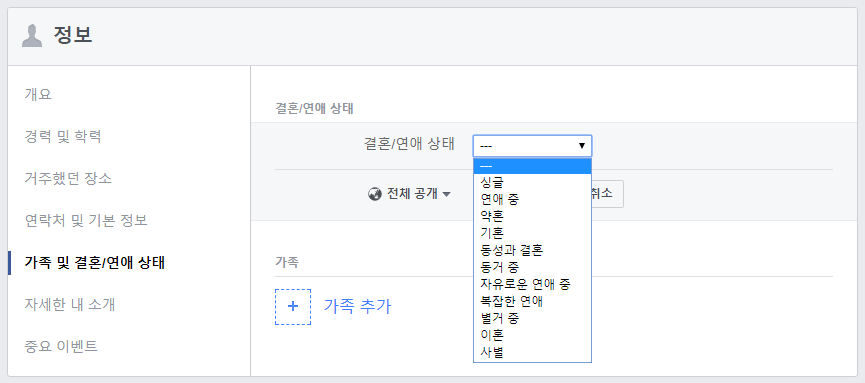865x383 pixels.
Task: Select 이혼 from the list
Action: click(532, 335)
